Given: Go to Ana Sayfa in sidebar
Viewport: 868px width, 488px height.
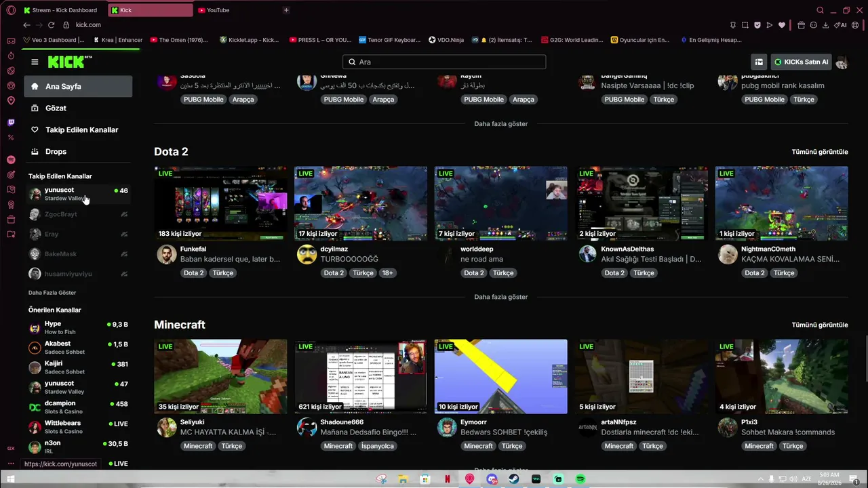Looking at the screenshot, I should tap(78, 87).
